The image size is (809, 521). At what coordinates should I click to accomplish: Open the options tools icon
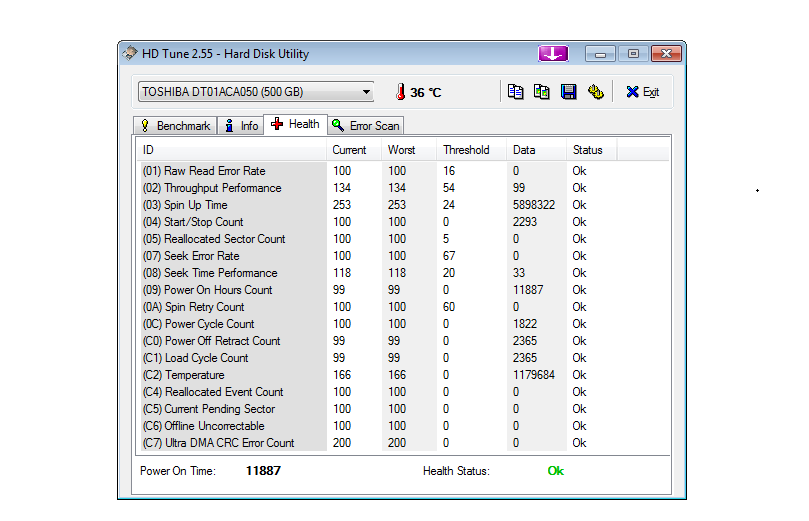pyautogui.click(x=596, y=92)
